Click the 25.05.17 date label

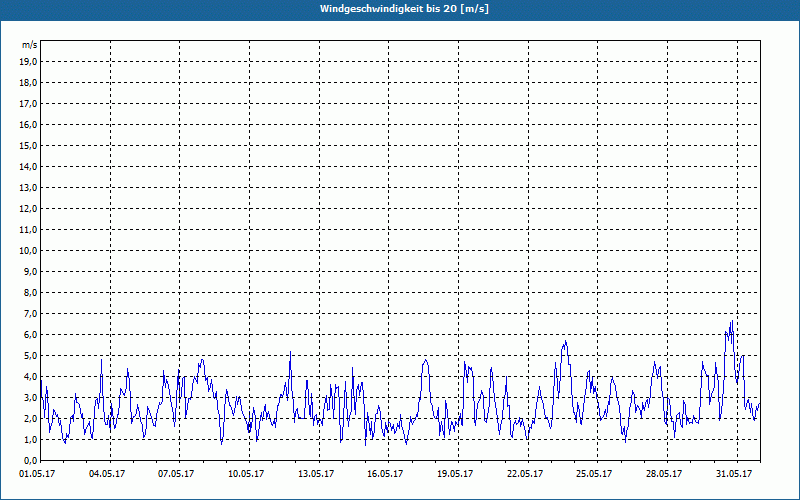[594, 474]
